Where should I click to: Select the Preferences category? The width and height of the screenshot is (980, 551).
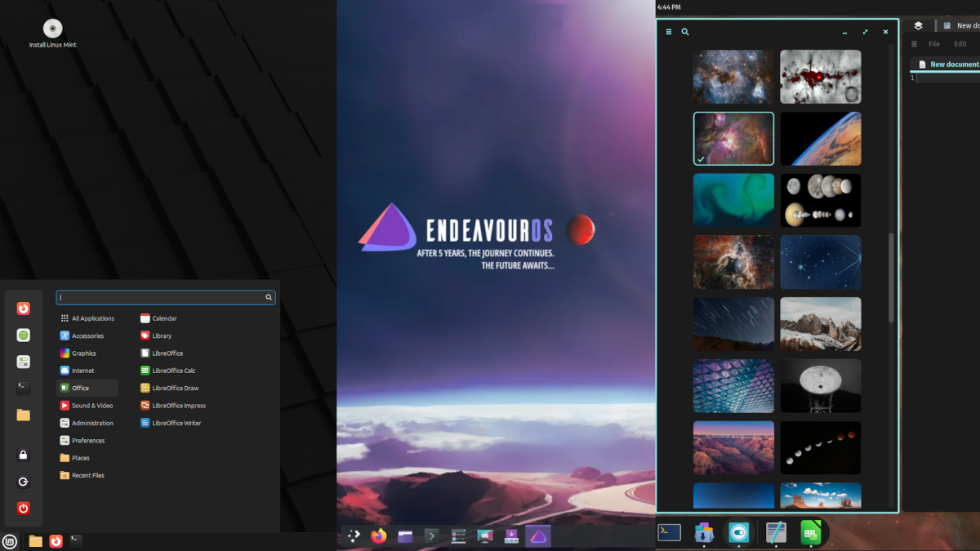[x=87, y=441]
